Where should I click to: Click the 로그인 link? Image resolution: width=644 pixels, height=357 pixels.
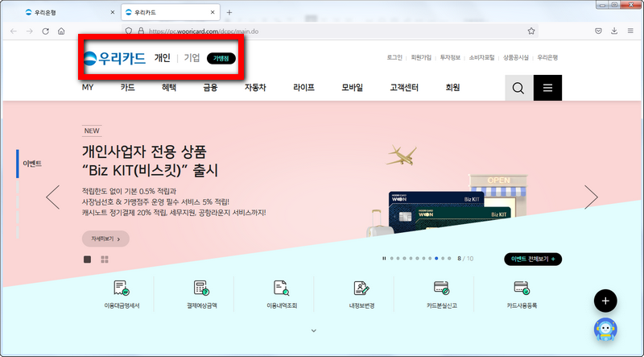[x=394, y=57]
